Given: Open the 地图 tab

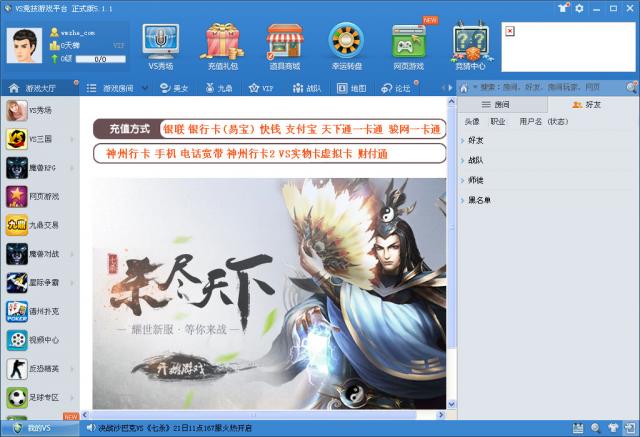Looking at the screenshot, I should click(x=351, y=88).
